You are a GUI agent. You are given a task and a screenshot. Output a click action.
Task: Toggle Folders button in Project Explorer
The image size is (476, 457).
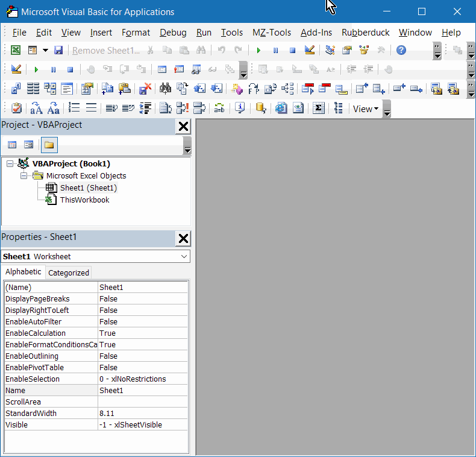click(x=49, y=145)
